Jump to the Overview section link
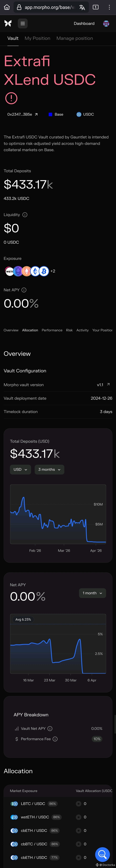116x868 pixels. (11, 330)
